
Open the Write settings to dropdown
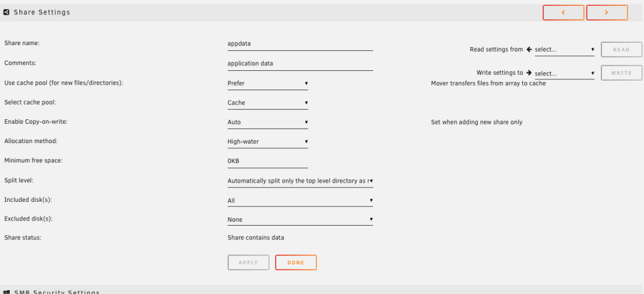(565, 73)
